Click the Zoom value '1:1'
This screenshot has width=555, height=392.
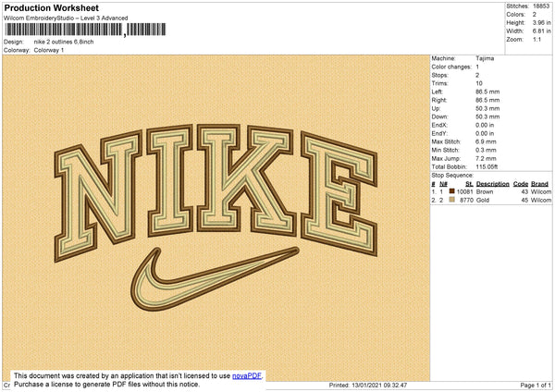(x=536, y=39)
